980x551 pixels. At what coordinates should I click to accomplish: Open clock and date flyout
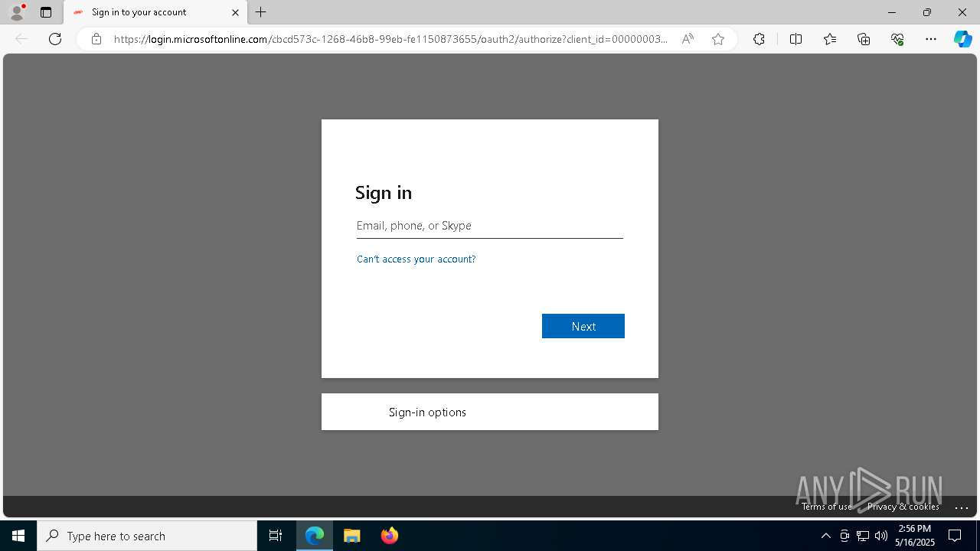[915, 536]
